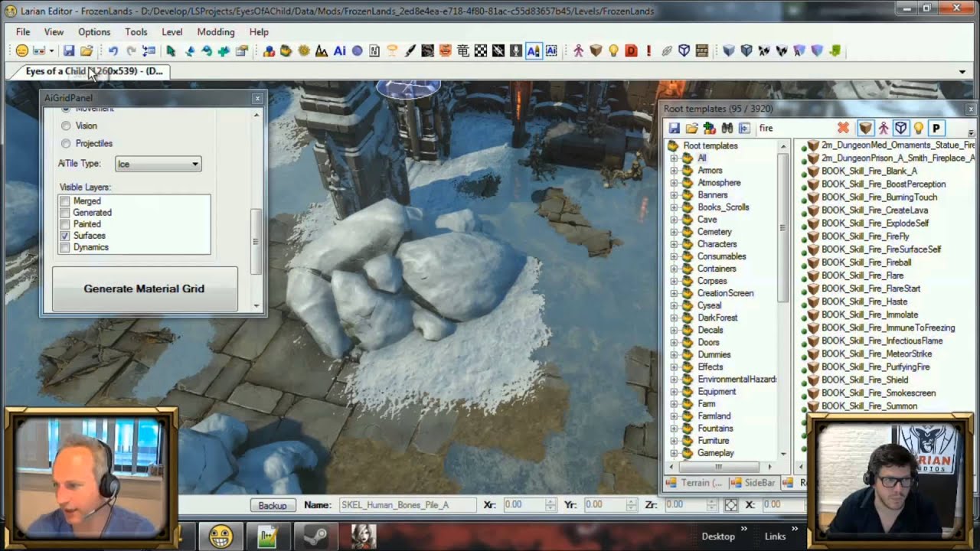Open the Options menu
This screenshot has width=980, height=551.
(x=94, y=32)
